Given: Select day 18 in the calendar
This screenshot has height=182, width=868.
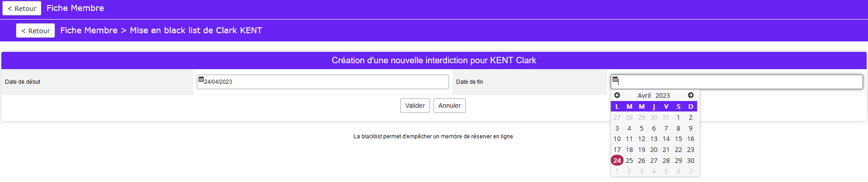Looking at the screenshot, I should pyautogui.click(x=629, y=150).
